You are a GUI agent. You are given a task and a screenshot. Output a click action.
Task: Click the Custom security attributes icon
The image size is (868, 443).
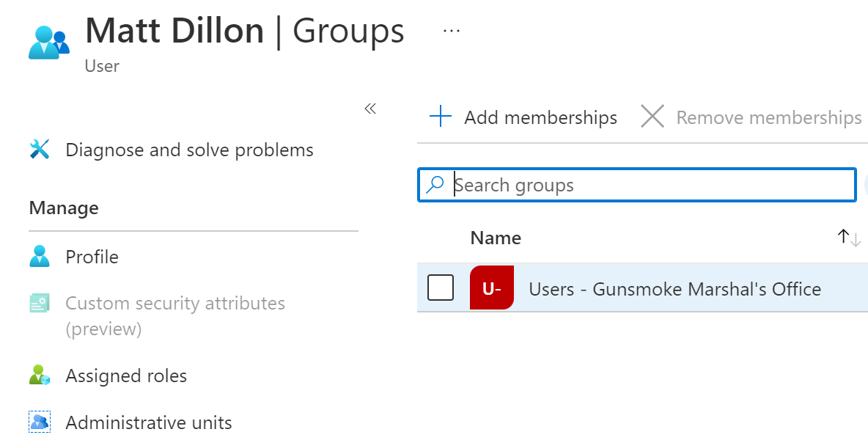tap(40, 303)
